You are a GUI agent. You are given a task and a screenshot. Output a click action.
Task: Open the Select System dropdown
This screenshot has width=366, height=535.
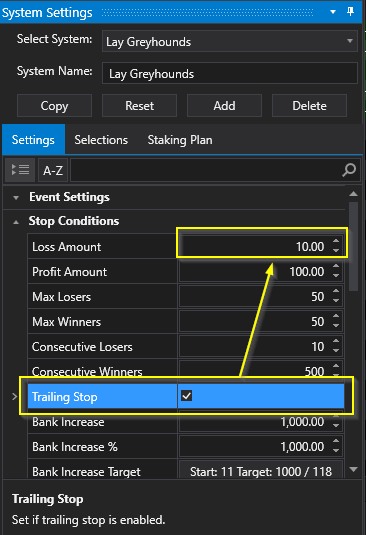coord(230,41)
